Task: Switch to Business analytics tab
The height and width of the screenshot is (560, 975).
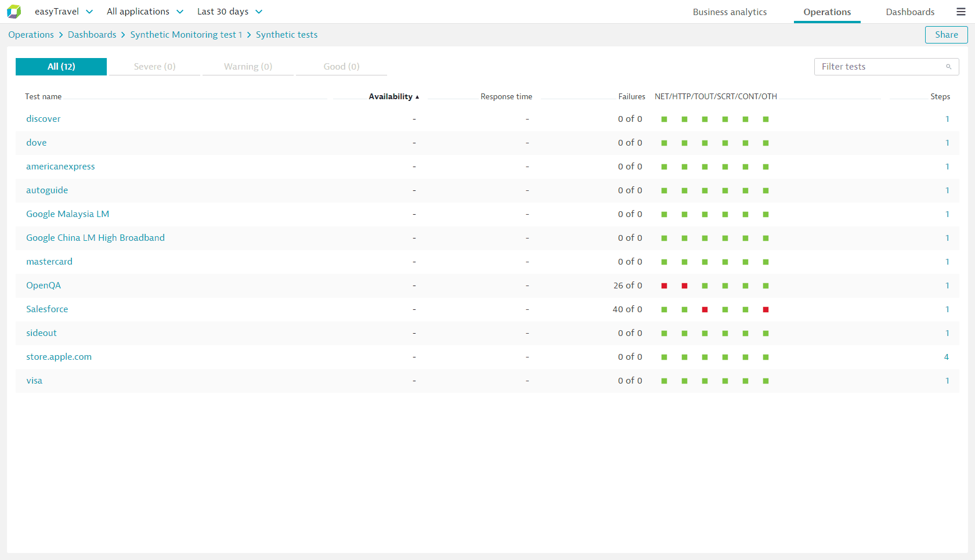Action: [730, 12]
